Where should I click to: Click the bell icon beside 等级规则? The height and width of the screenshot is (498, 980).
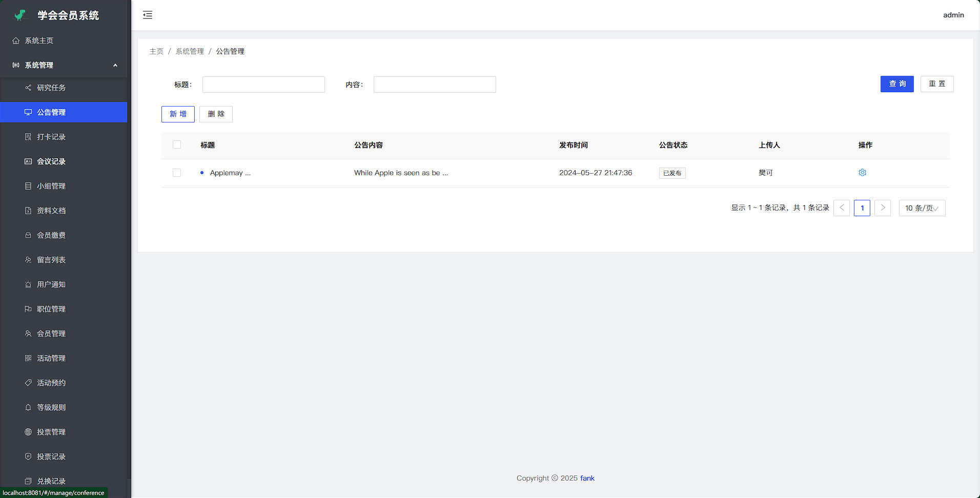28,407
